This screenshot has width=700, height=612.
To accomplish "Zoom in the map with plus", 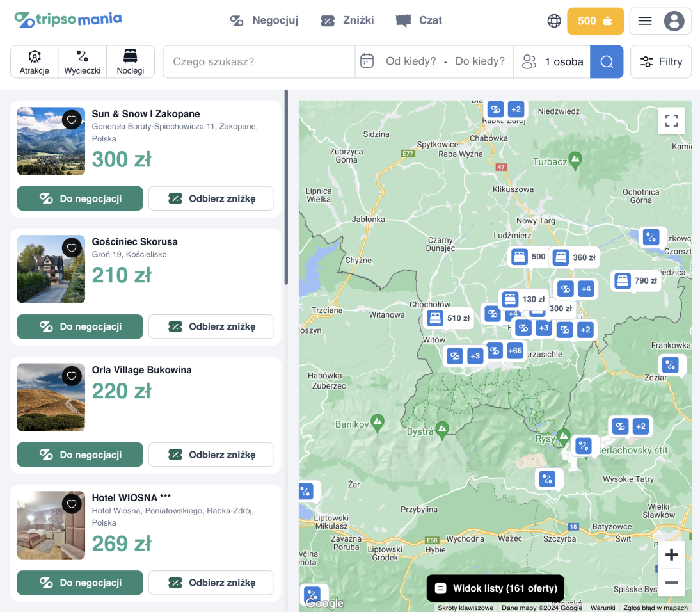I will [671, 554].
